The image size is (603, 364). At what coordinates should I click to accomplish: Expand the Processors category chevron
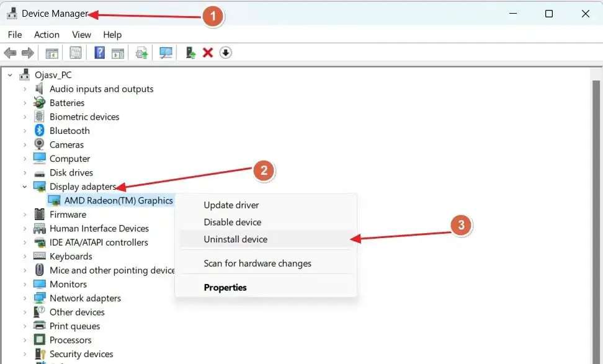tap(25, 340)
